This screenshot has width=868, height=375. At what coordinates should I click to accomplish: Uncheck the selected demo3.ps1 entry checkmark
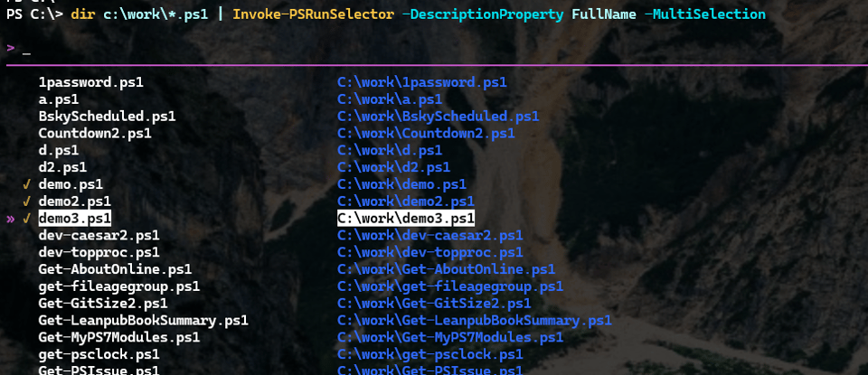[27, 219]
